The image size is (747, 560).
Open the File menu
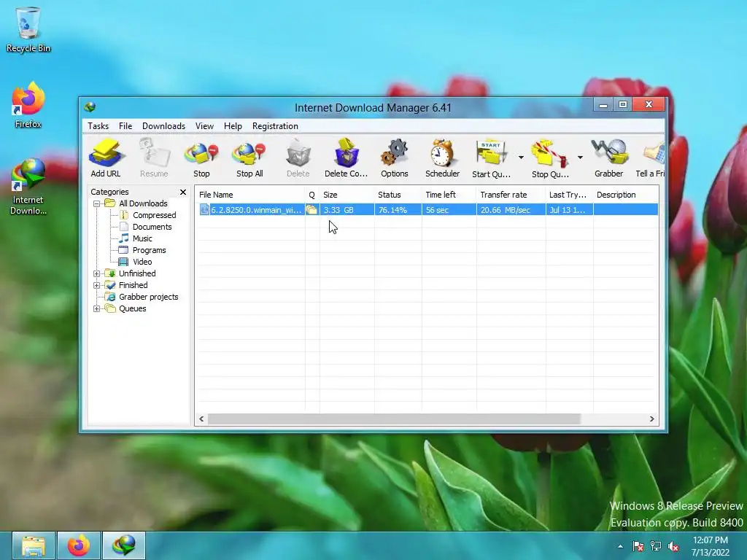click(x=125, y=125)
